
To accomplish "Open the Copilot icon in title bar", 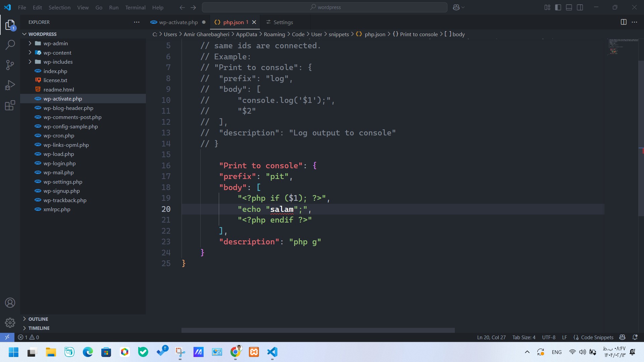I will 456,7.
